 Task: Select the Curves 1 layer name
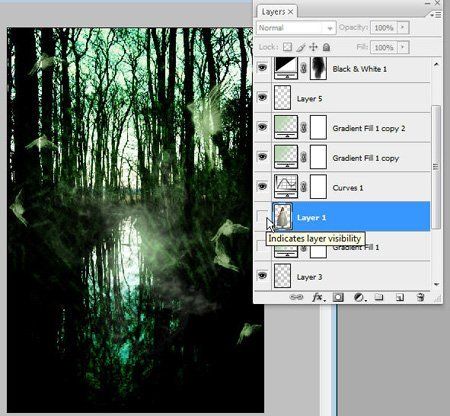pyautogui.click(x=348, y=188)
